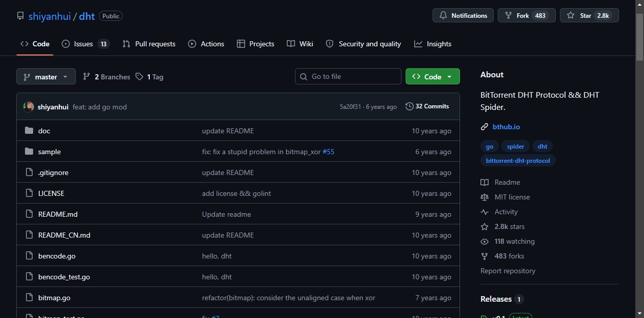The height and width of the screenshot is (318, 644).
Task: Open the master branch dropdown
Action: (x=46, y=77)
